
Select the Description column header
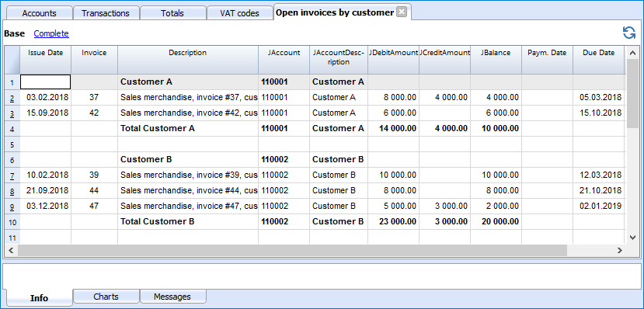pyautogui.click(x=188, y=60)
